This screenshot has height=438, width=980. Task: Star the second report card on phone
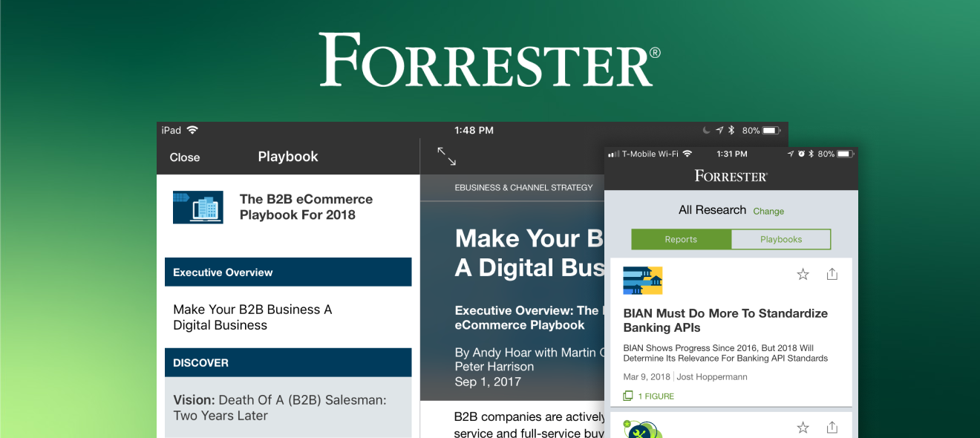[x=803, y=428]
